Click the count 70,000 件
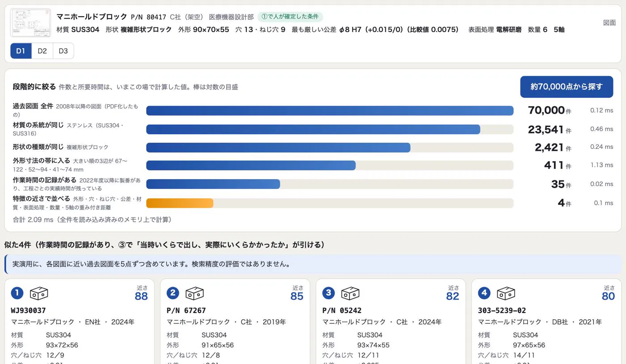This screenshot has width=626, height=364. 550,110
